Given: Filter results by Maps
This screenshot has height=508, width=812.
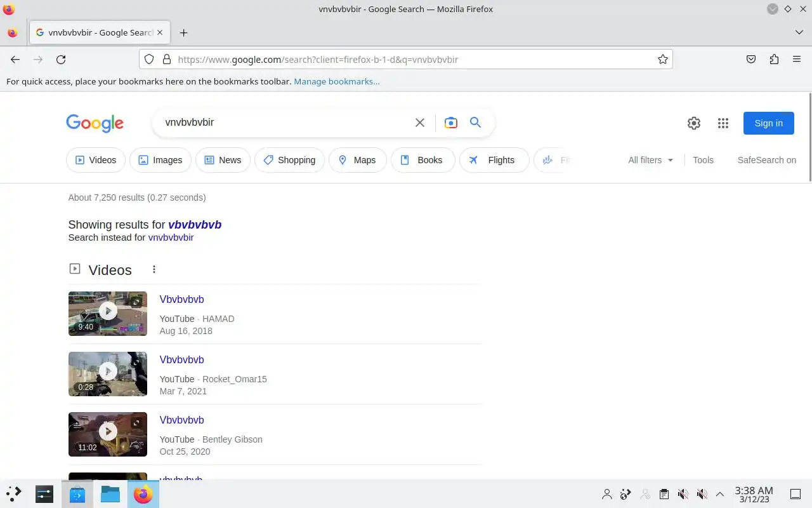Looking at the screenshot, I should (357, 160).
